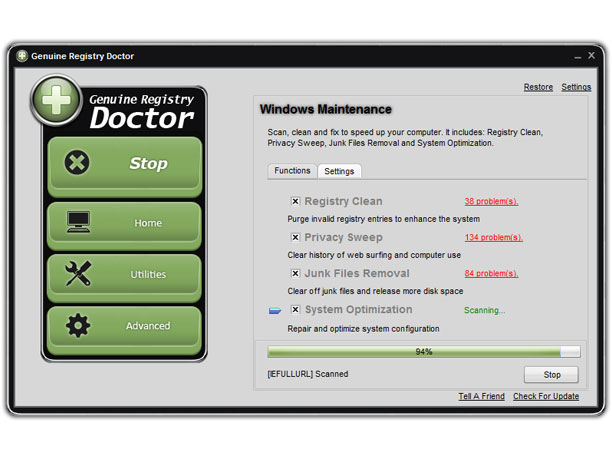Click the blue arrow scanning indicator

click(275, 311)
